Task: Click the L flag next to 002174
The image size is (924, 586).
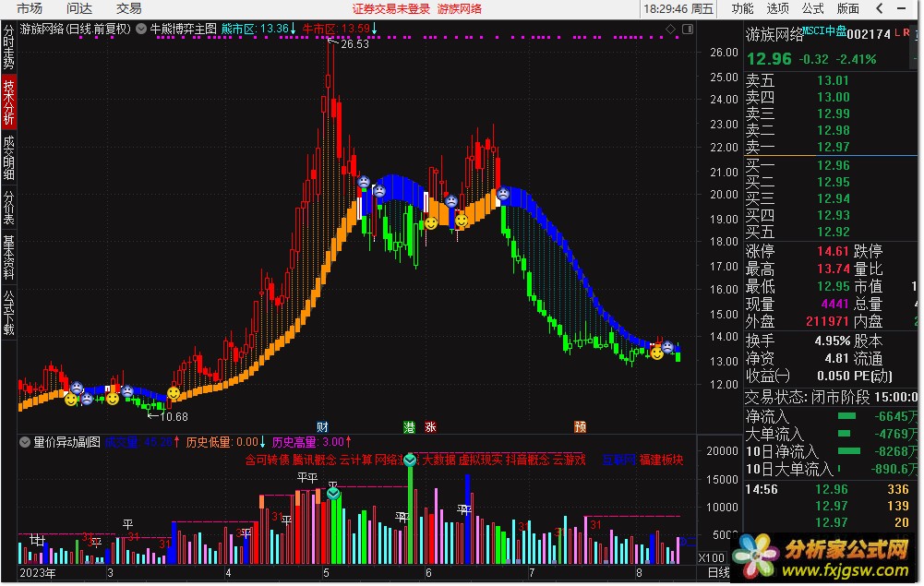Action: [x=897, y=32]
